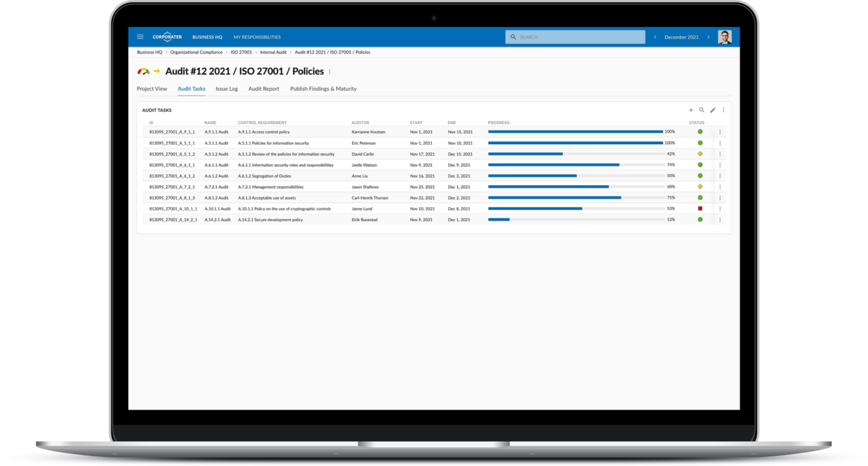Click the yellow diamond status on A.5.1.2 Audit
This screenshot has width=868, height=466.
(700, 153)
